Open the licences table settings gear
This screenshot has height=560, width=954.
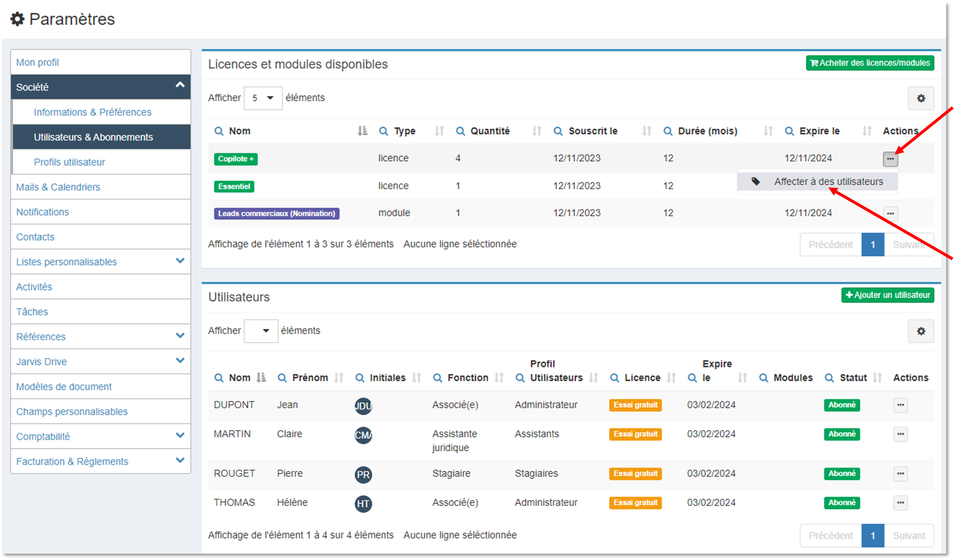point(921,98)
